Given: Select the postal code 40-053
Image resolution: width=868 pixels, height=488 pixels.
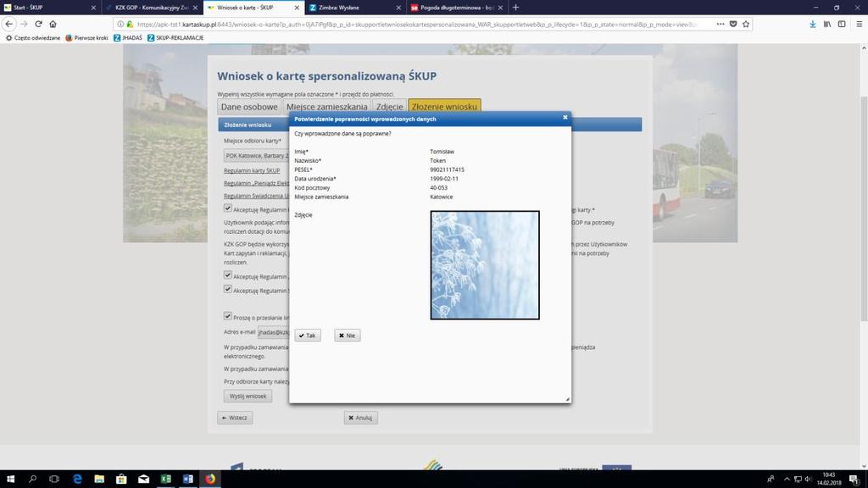Looking at the screenshot, I should pos(438,188).
